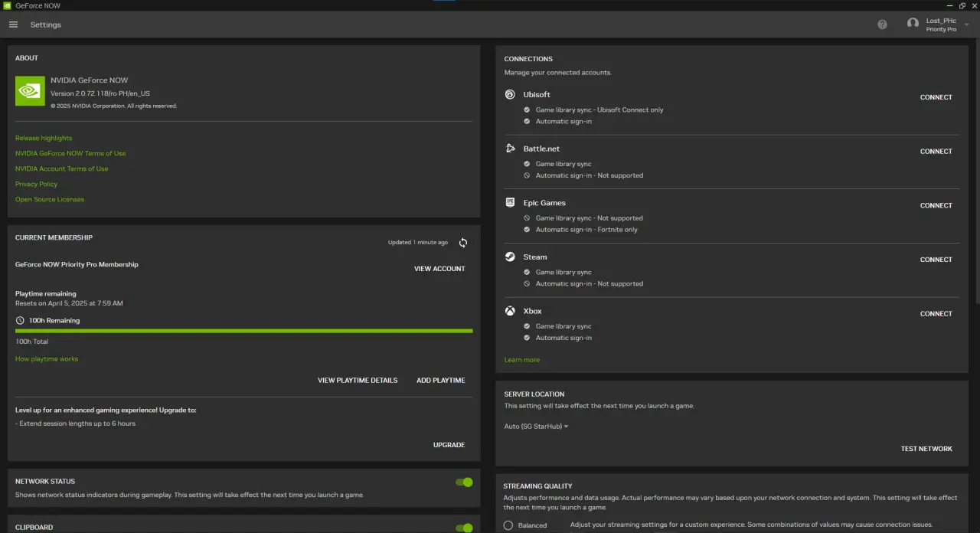Click the '100h Total' text

(31, 342)
